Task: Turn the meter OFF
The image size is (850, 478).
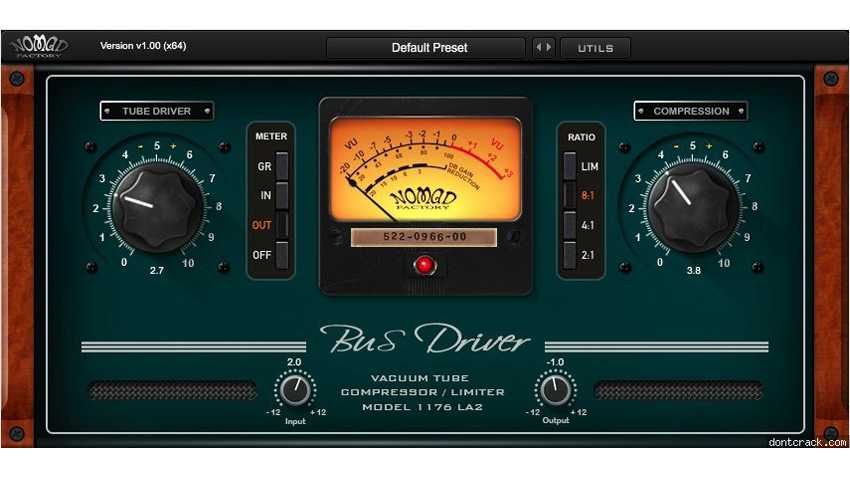Action: (282, 255)
